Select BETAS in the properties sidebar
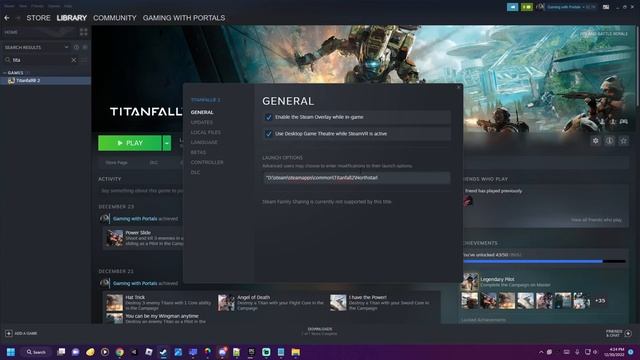Image resolution: width=640 pixels, height=360 pixels. (198, 152)
